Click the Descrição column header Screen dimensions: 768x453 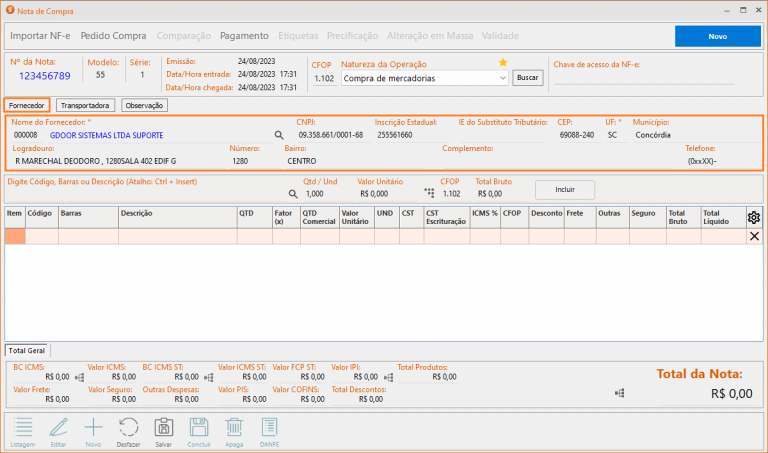(178, 217)
